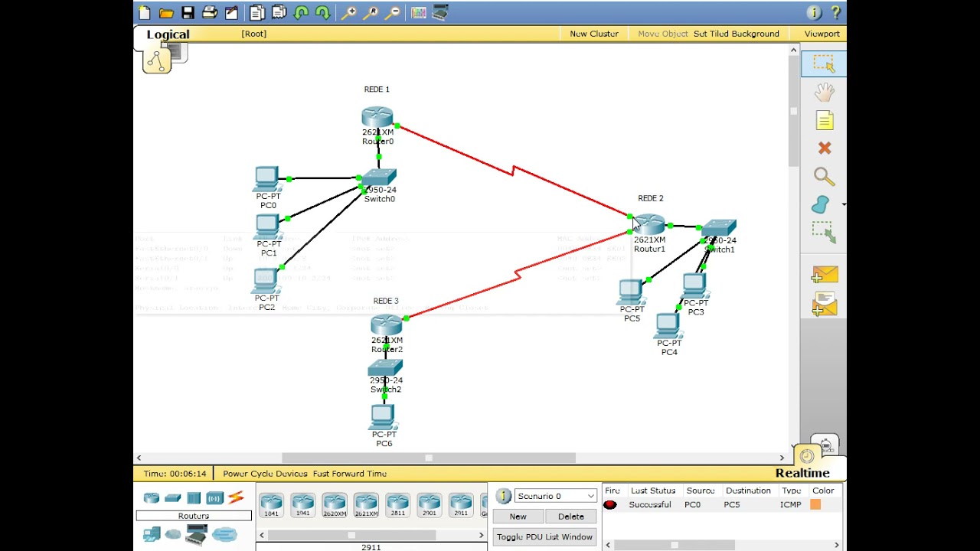Open an existing file folder icon
Viewport: 980px width, 551px height.
point(166,13)
